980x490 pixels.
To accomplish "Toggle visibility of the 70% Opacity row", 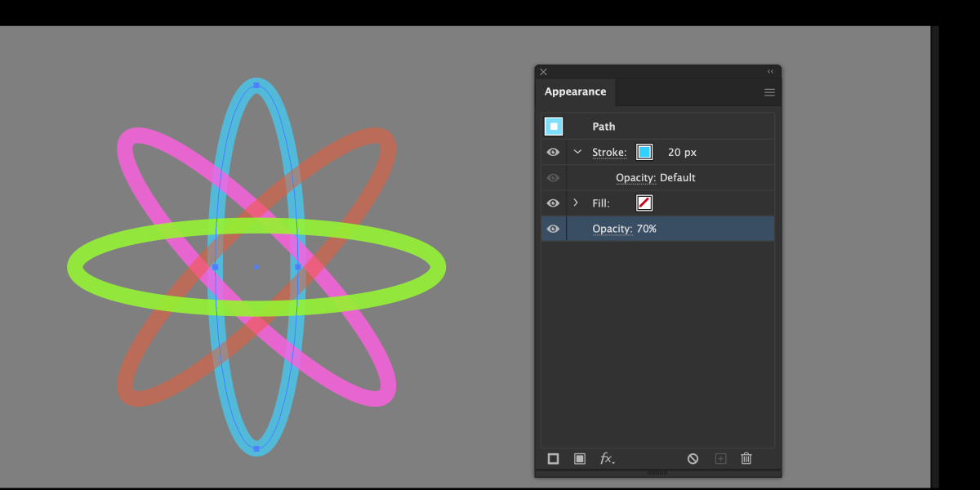I will 553,229.
